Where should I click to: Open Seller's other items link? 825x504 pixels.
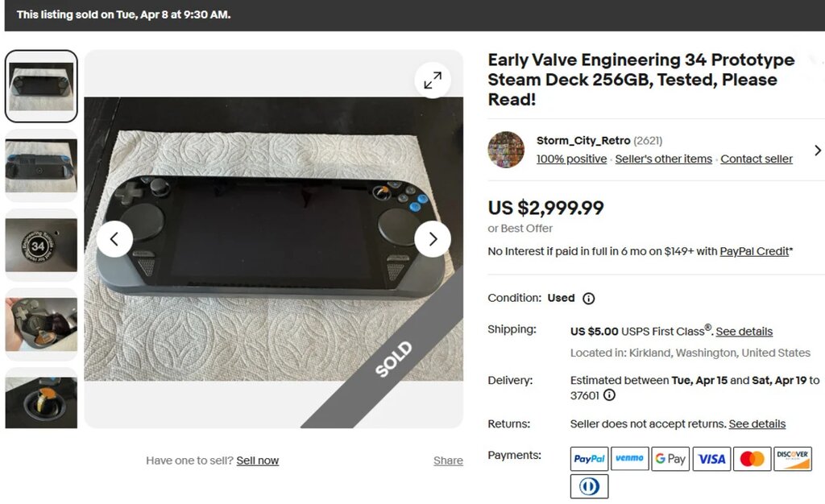664,159
